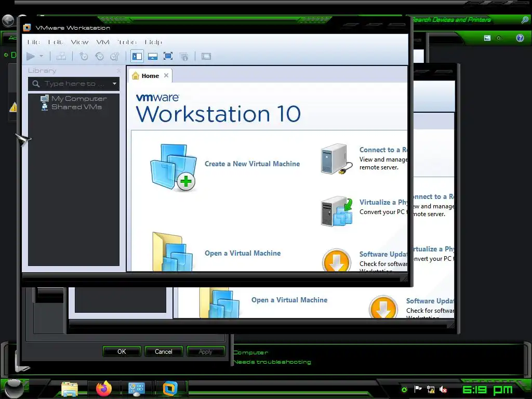Click the remote server computer icon
Screen dimensions: 532x399
click(x=336, y=159)
